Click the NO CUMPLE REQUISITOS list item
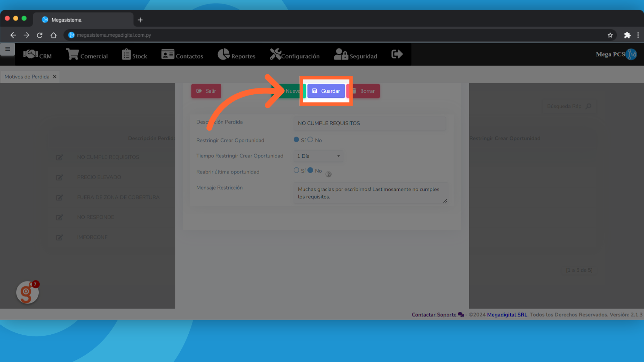 pos(108,157)
